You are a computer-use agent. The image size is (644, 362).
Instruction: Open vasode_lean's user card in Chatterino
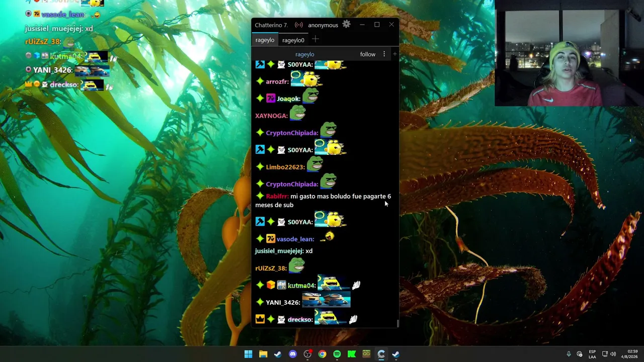295,239
